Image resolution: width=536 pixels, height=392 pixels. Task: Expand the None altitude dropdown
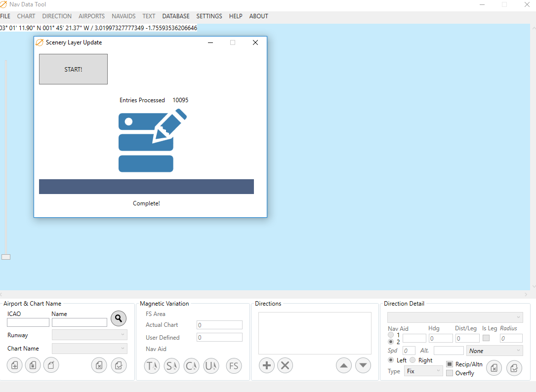click(x=494, y=351)
